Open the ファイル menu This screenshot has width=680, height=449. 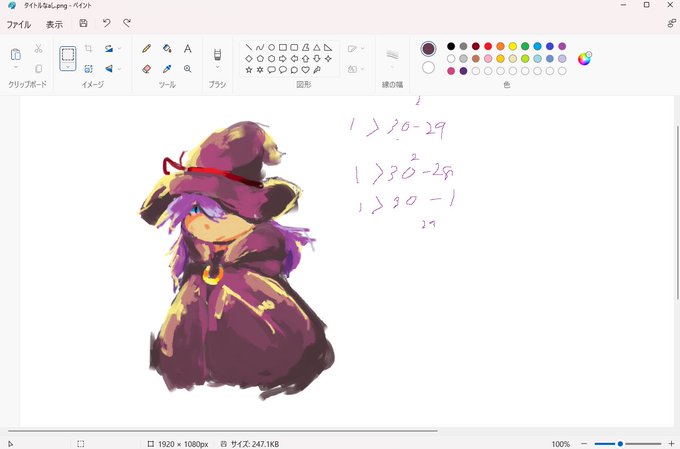point(19,24)
